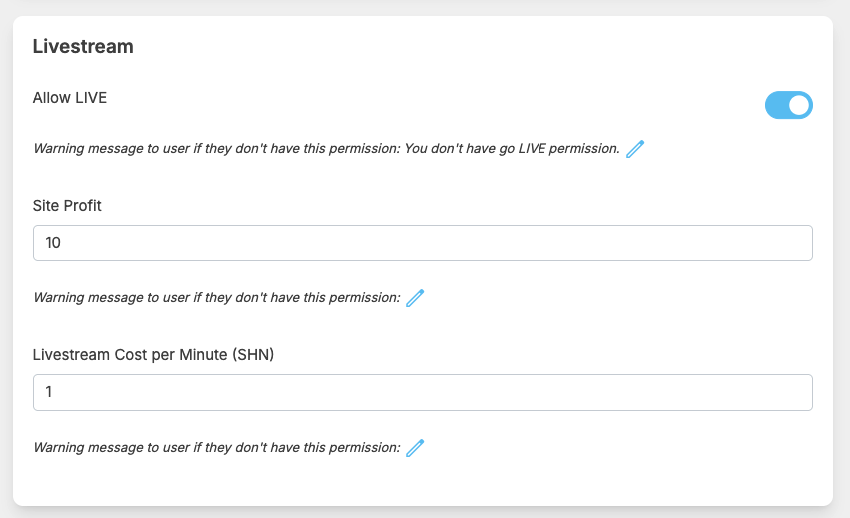This screenshot has width=850, height=518.
Task: Click the value 1 in cost field
Action: pyautogui.click(x=49, y=392)
